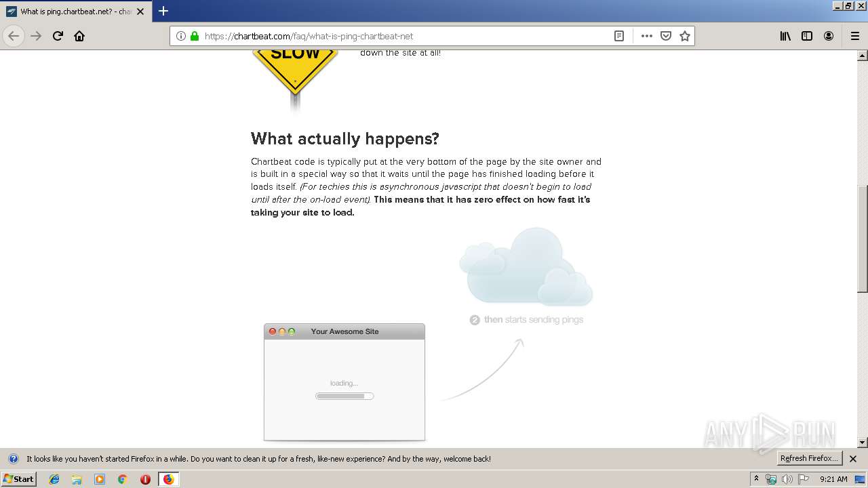Show hidden system tray icons
The image size is (868, 488).
point(757,479)
